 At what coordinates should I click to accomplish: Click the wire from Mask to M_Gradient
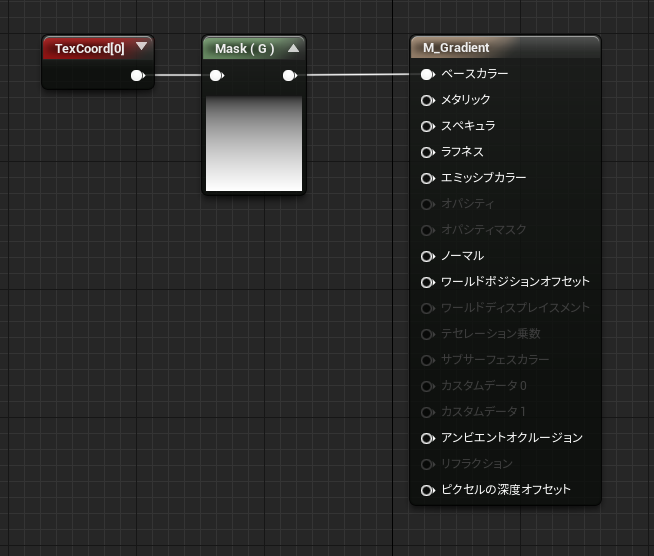tap(359, 75)
